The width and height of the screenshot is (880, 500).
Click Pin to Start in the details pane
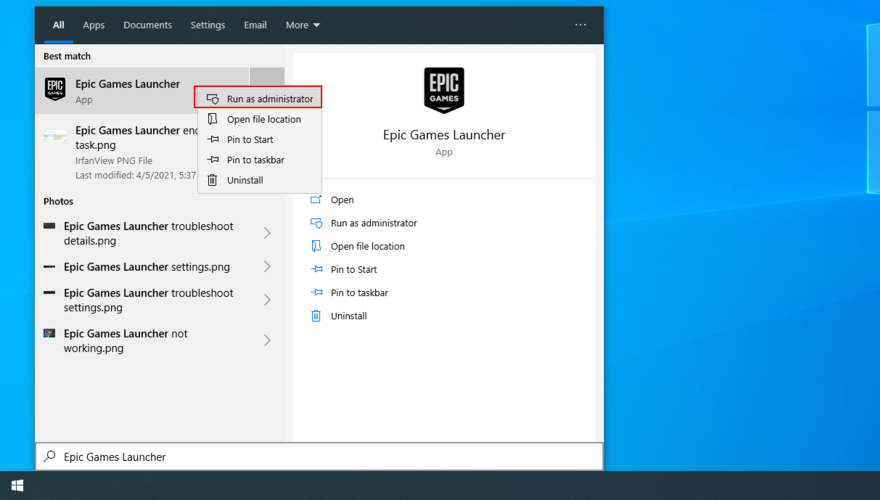[x=354, y=269]
